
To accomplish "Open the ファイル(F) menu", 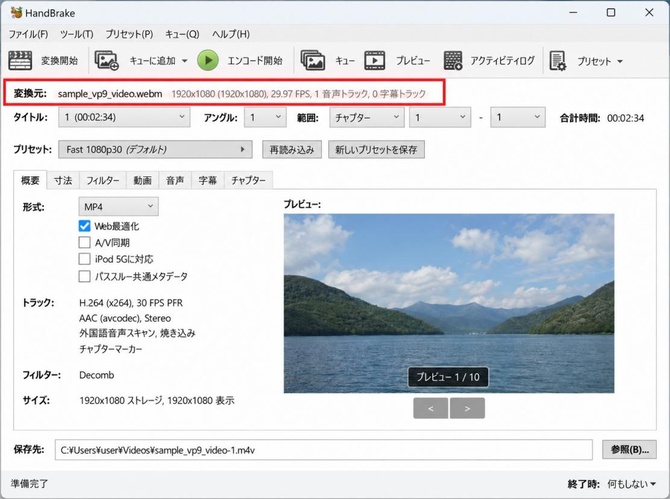I will click(x=28, y=34).
